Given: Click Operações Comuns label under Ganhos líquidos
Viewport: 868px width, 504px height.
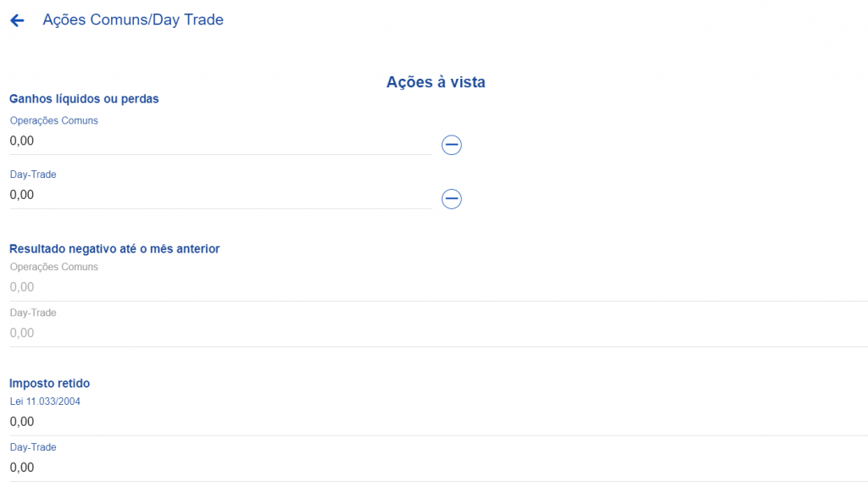Looking at the screenshot, I should pos(53,120).
